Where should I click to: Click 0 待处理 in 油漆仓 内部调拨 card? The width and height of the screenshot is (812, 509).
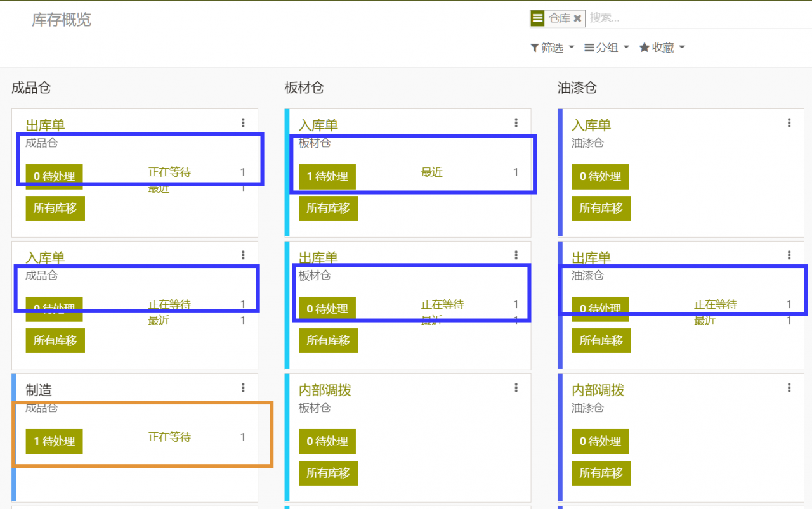(x=600, y=441)
